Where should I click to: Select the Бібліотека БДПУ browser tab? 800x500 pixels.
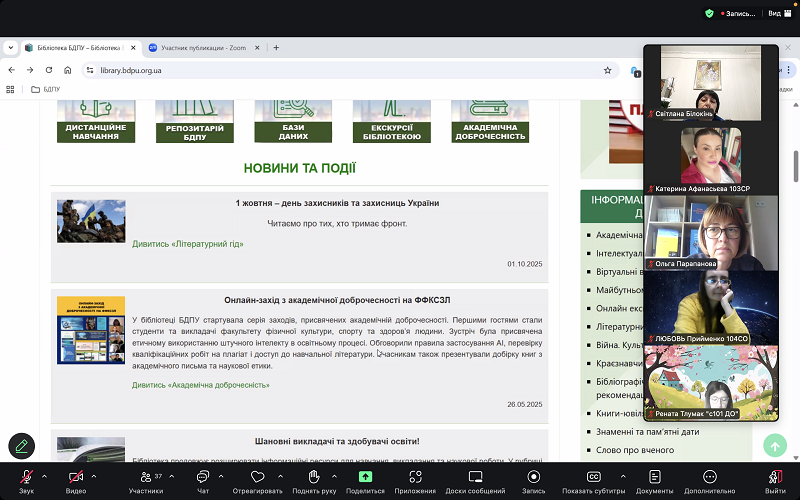point(78,47)
